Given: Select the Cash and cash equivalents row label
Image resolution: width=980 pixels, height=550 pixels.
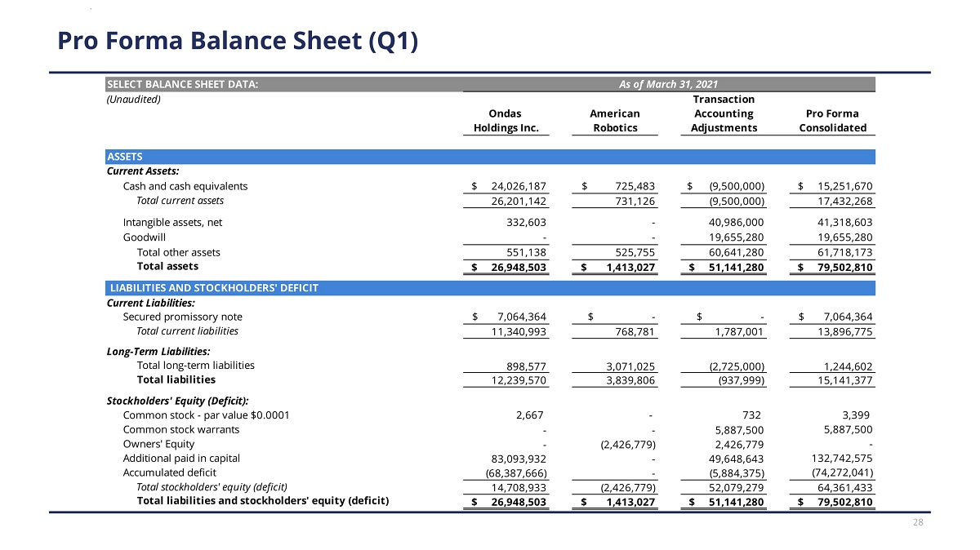Looking at the screenshot, I should tap(185, 186).
